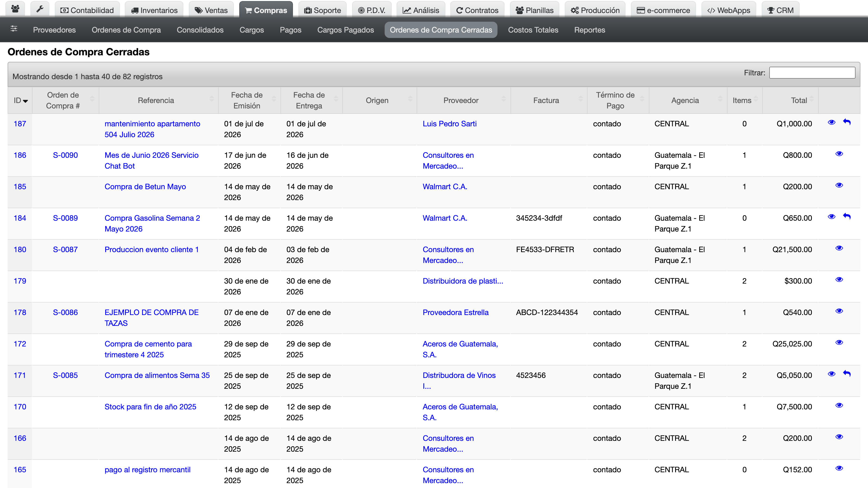The height and width of the screenshot is (488, 868).
Task: Open the users group icon tab
Action: [15, 9]
